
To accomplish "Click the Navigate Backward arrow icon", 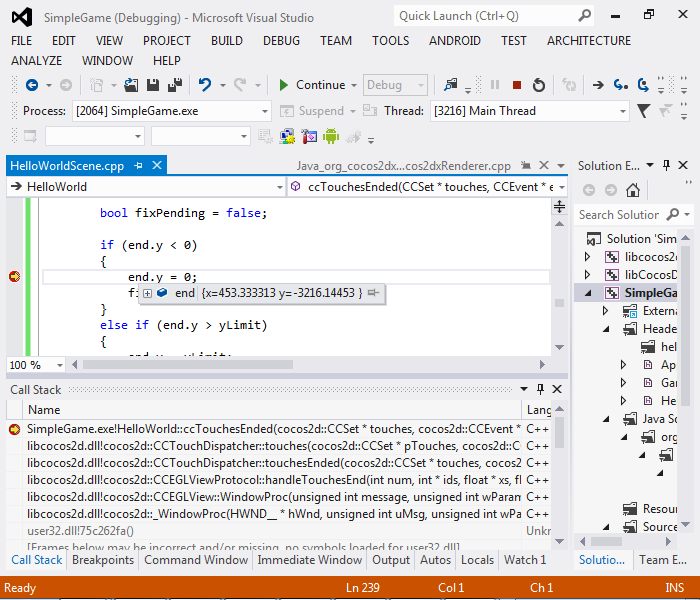I will pyautogui.click(x=32, y=85).
